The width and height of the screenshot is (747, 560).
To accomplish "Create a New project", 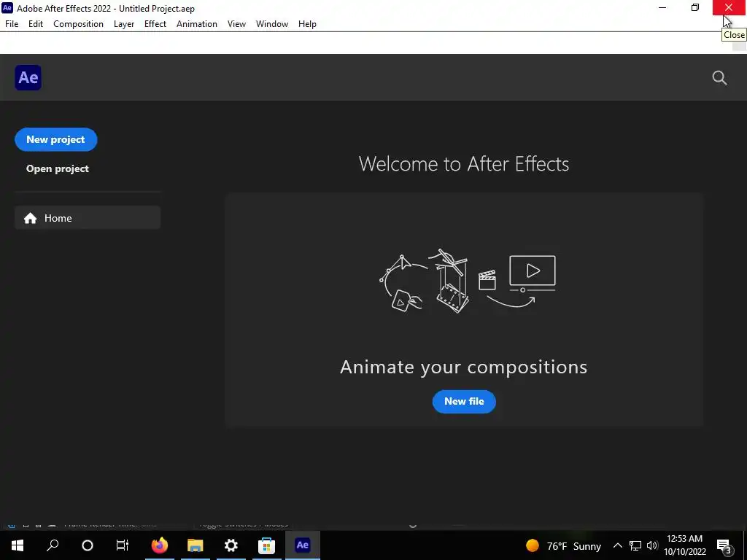I will [x=55, y=139].
